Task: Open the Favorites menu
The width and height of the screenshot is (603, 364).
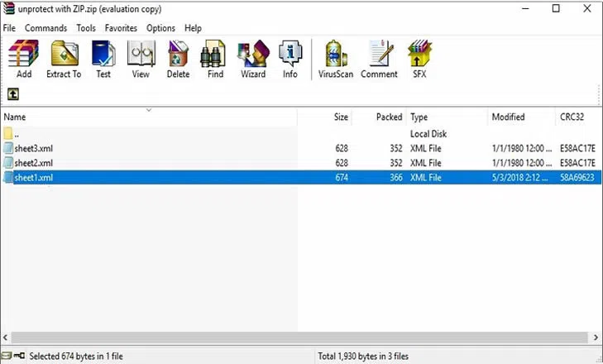Action: (121, 28)
